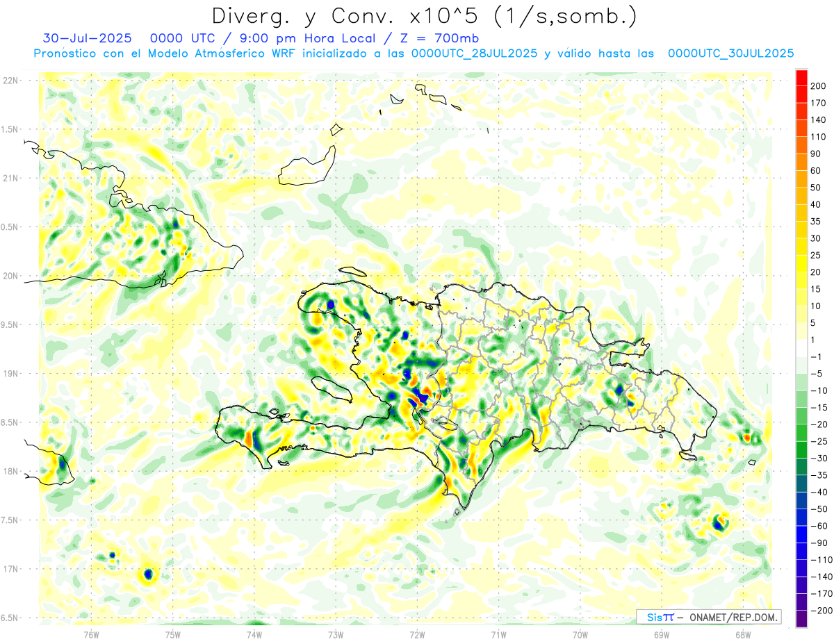Viewport: 834px width, 644px height.
Task: Click the positive 140 legend value
Action: [x=818, y=119]
